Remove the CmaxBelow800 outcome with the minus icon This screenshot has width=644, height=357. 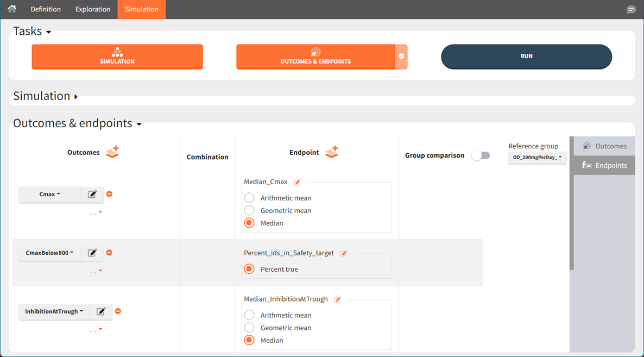(109, 252)
